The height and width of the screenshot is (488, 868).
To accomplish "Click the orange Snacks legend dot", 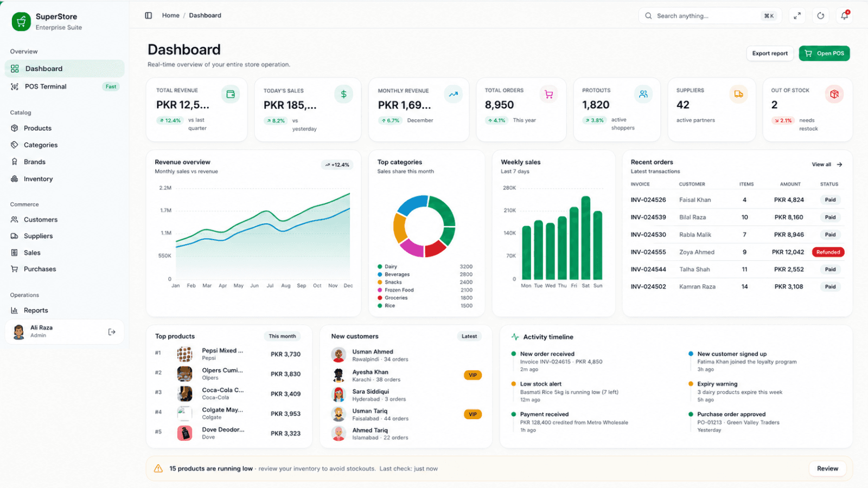I will [380, 282].
